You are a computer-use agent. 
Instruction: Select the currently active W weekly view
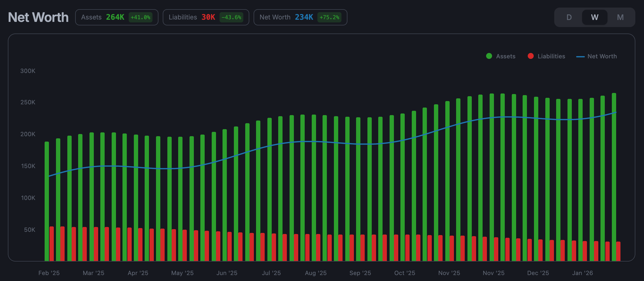594,17
